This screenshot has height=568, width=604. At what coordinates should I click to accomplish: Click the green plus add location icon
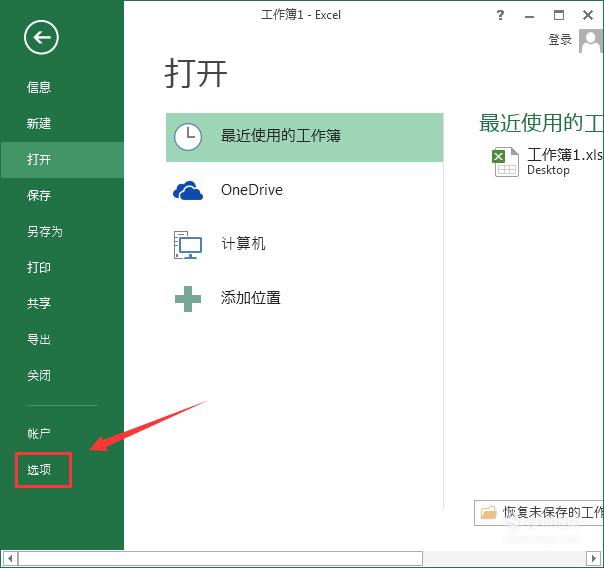[188, 298]
